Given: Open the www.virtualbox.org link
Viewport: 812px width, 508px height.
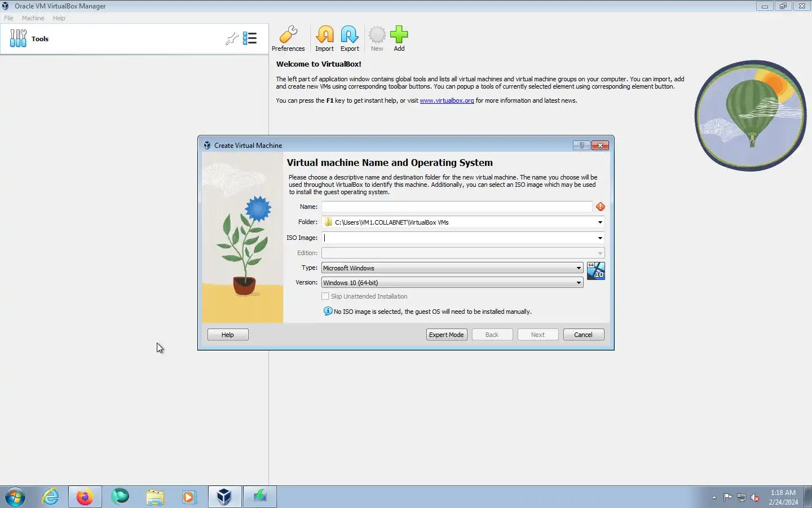Looking at the screenshot, I should [x=447, y=100].
